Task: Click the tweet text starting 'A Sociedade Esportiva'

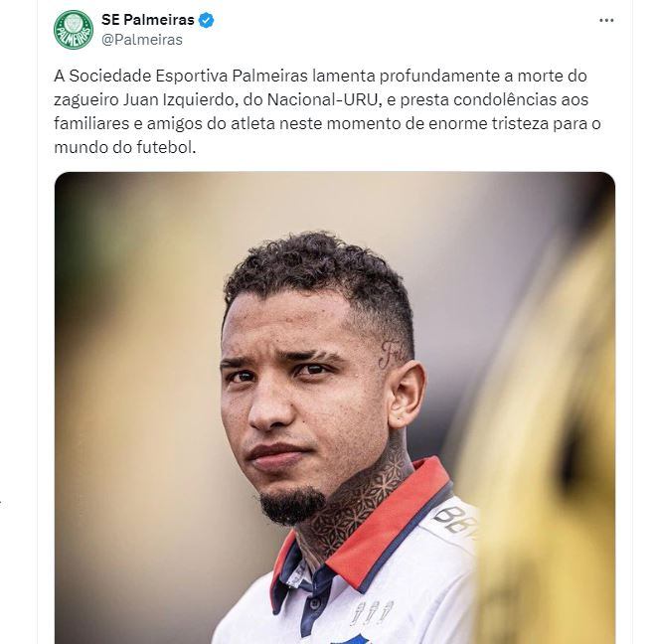Action: click(327, 111)
